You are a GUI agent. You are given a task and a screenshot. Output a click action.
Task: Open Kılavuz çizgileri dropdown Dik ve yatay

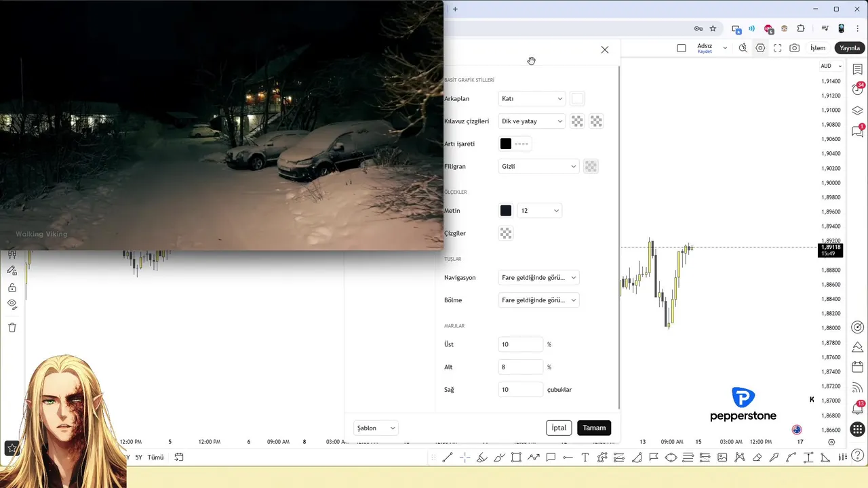pos(532,121)
